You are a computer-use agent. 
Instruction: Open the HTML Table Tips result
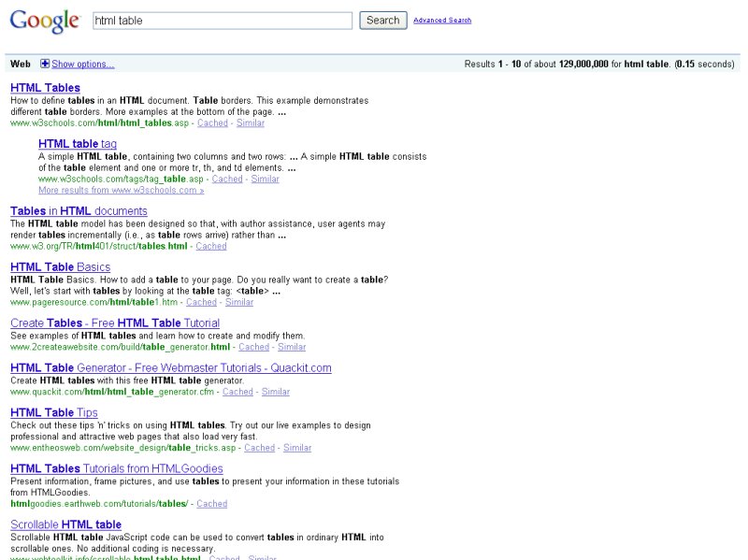tap(53, 412)
